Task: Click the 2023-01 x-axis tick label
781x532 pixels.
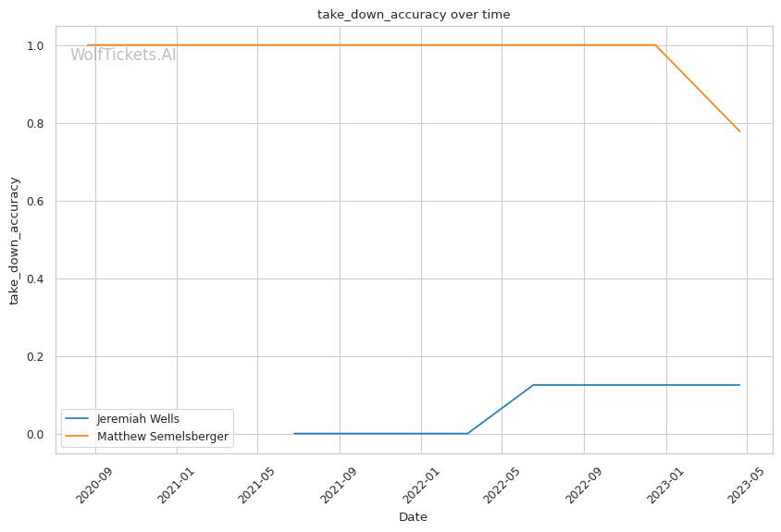Action: click(664, 483)
